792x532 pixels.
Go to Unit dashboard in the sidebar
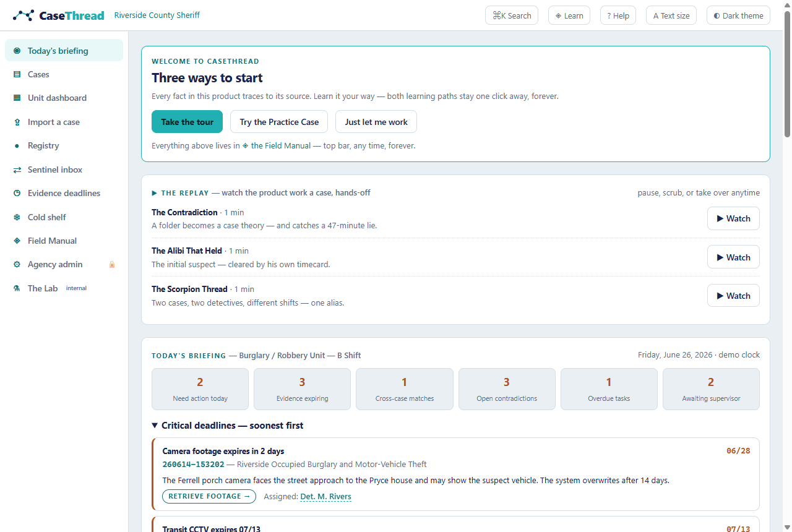click(x=64, y=98)
